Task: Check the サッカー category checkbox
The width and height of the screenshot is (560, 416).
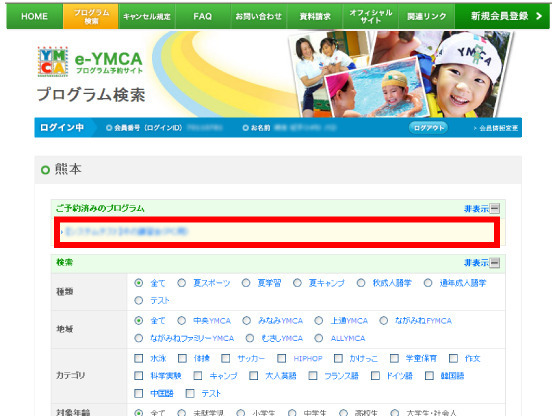Action: tap(225, 358)
